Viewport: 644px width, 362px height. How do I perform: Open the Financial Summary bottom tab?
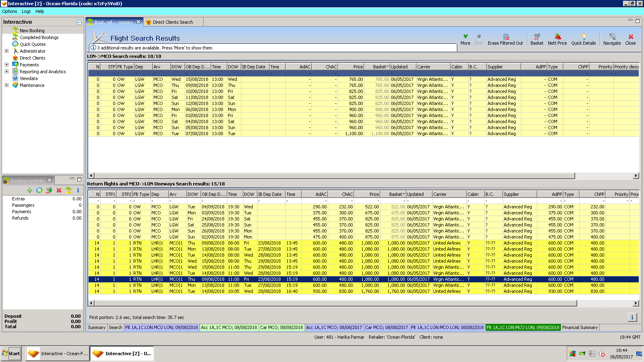tap(580, 327)
